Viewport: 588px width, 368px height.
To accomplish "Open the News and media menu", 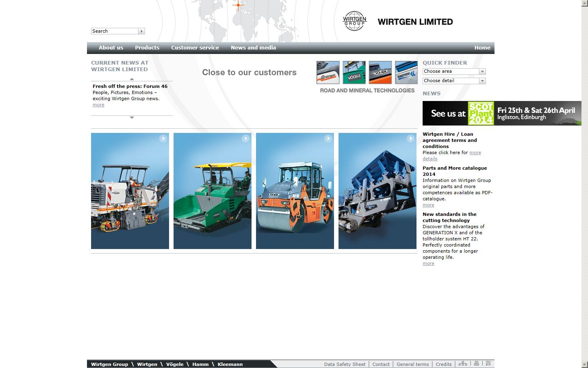I will point(253,47).
